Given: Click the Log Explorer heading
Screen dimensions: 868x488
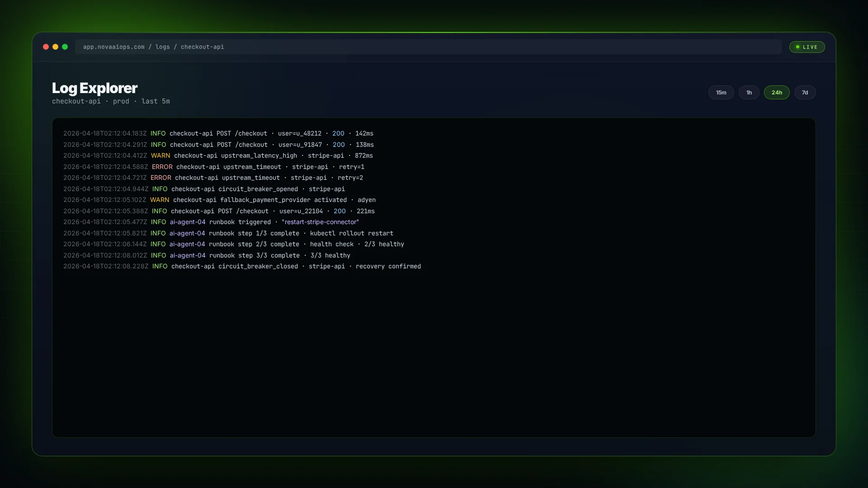Looking at the screenshot, I should (x=94, y=88).
